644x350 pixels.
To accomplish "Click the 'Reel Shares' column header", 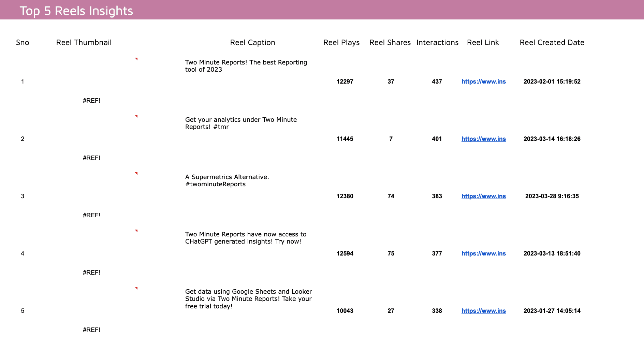I will tap(390, 43).
